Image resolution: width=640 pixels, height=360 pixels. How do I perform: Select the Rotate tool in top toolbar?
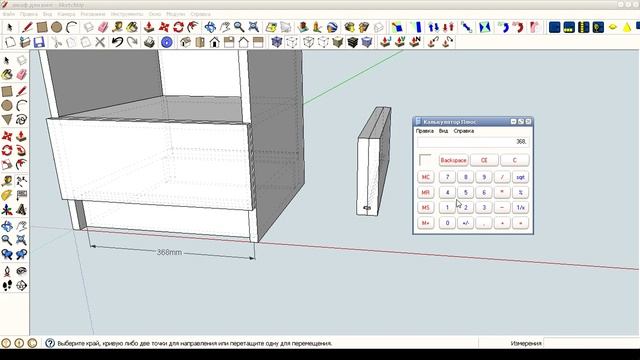click(178, 27)
